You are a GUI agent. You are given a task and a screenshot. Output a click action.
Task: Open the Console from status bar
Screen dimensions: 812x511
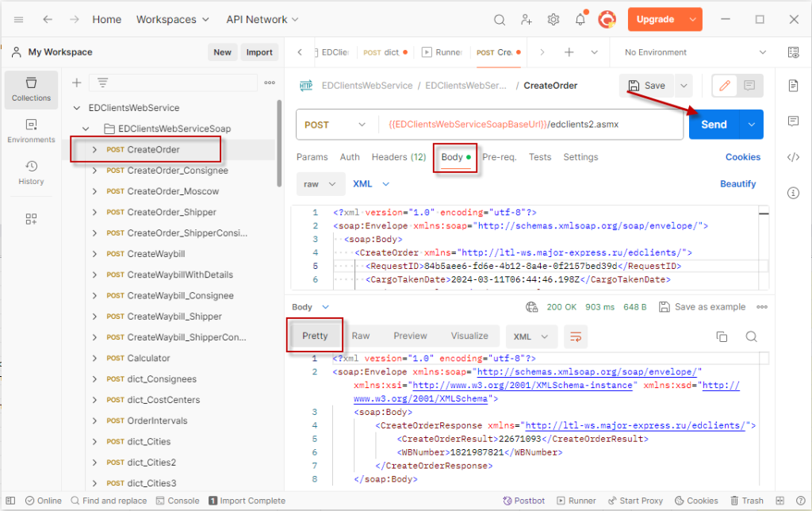178,501
